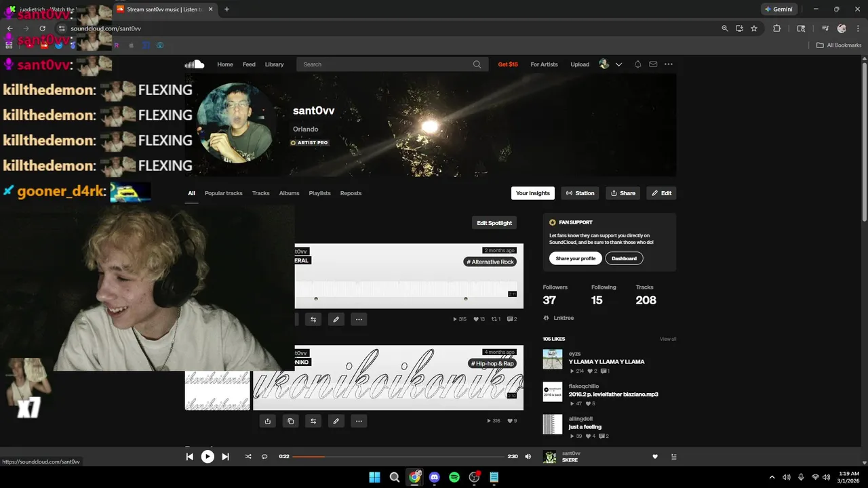This screenshot has width=868, height=488.
Task: Open the Chrome extensions puzzle icon
Action: (x=777, y=28)
